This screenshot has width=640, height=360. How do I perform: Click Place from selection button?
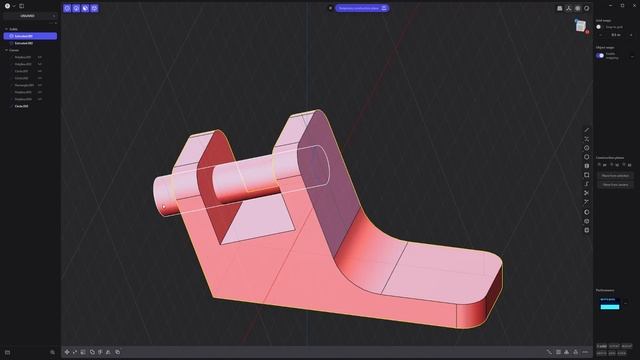pos(615,176)
